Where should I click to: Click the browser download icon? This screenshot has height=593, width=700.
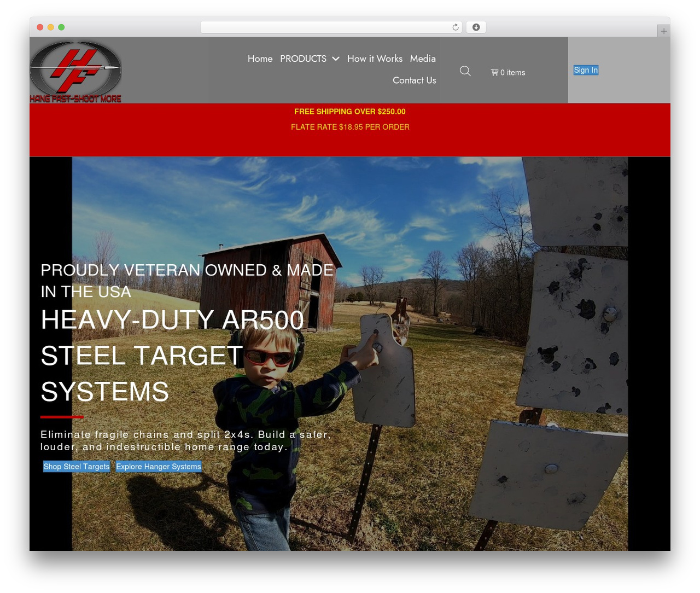pyautogui.click(x=476, y=27)
